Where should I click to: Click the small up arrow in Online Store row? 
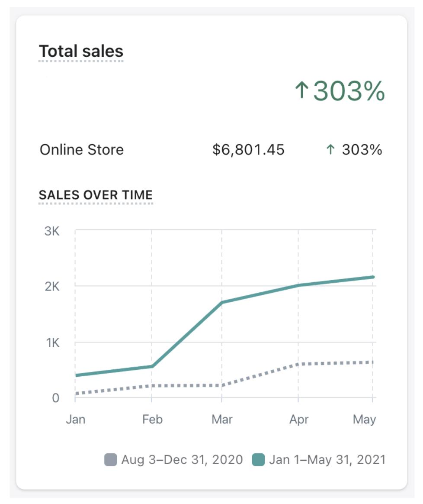[330, 149]
